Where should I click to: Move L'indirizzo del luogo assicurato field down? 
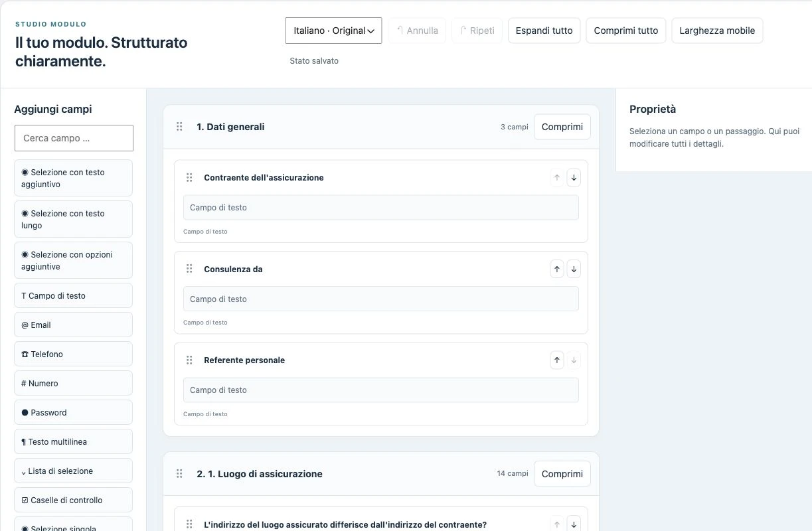(x=574, y=524)
